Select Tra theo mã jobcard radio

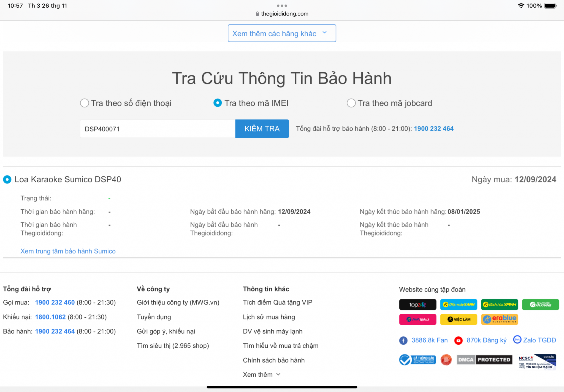[x=351, y=103]
